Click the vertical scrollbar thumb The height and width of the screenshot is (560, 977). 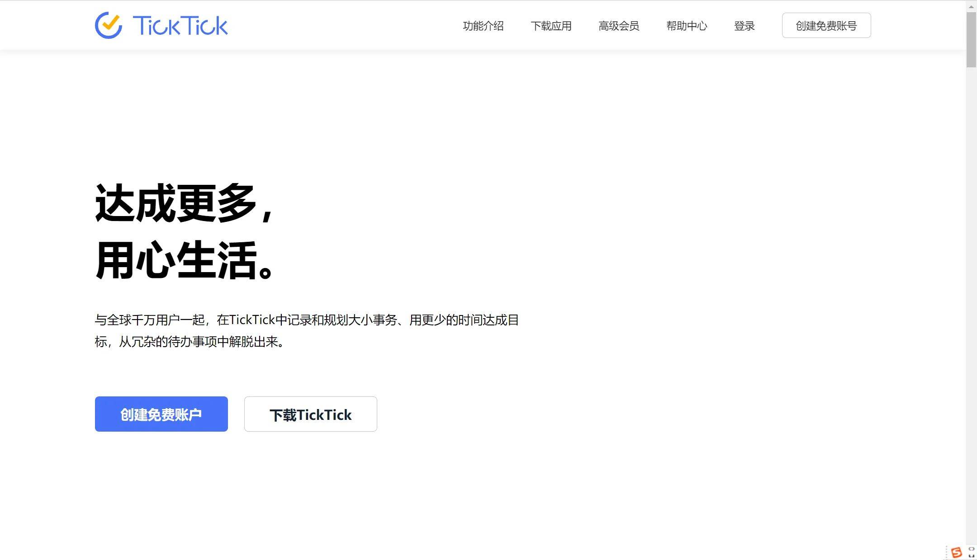971,40
